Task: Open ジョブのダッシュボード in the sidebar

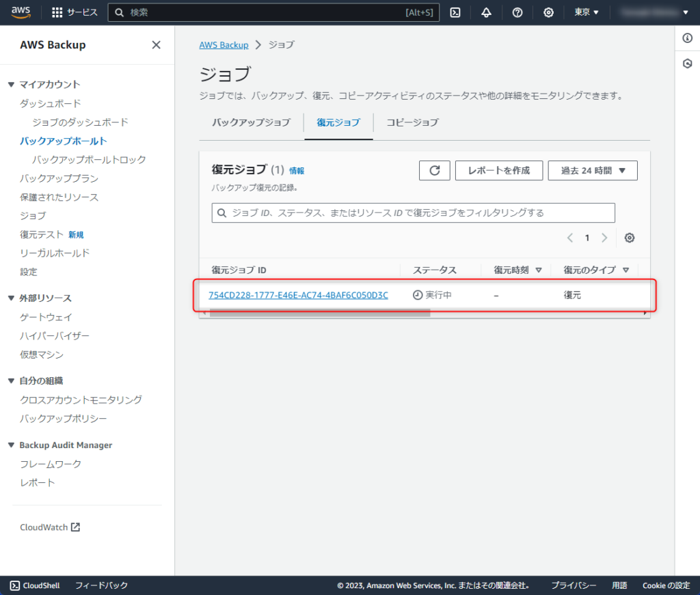Action: [81, 122]
